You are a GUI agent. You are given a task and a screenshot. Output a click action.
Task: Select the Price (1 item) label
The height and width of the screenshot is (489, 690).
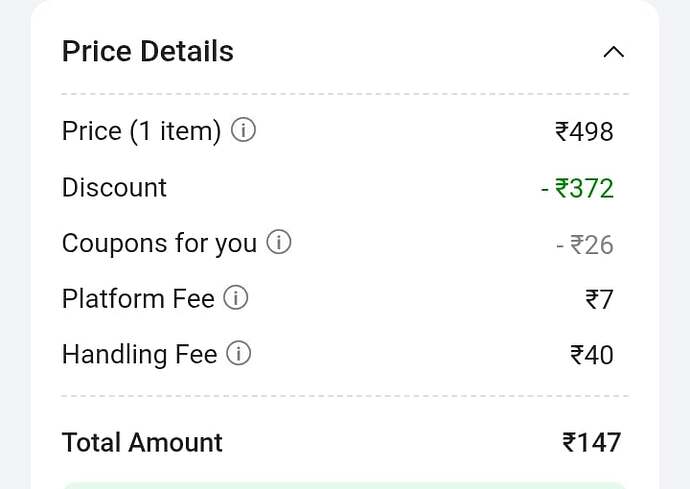141,131
